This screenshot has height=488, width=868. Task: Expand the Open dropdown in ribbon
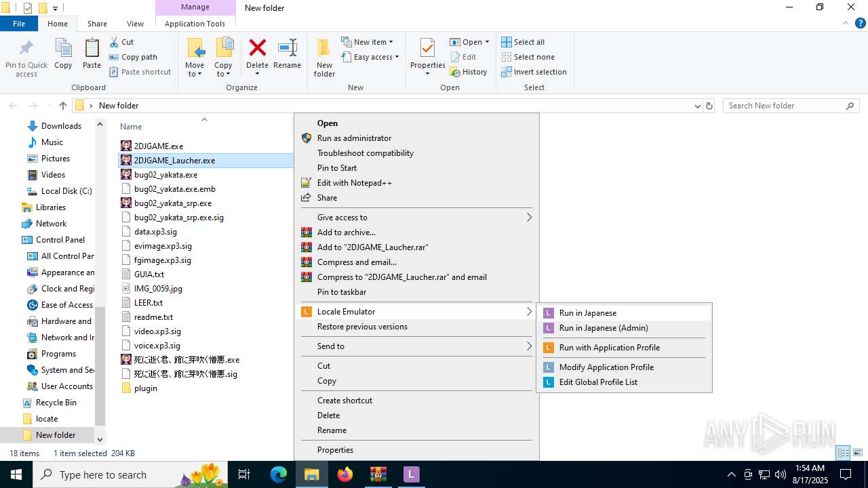tap(487, 42)
